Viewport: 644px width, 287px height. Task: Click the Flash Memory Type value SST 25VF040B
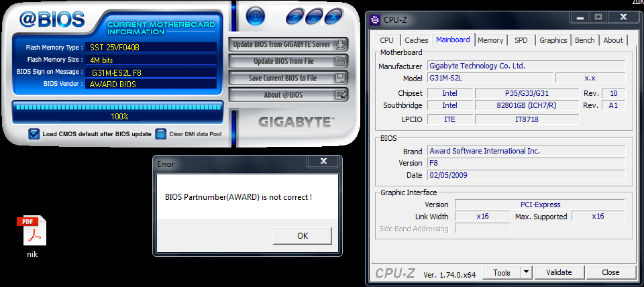click(151, 47)
